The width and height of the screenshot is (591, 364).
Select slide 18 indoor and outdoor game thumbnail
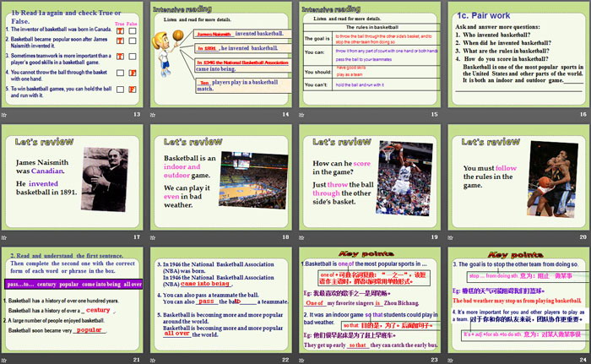point(221,177)
